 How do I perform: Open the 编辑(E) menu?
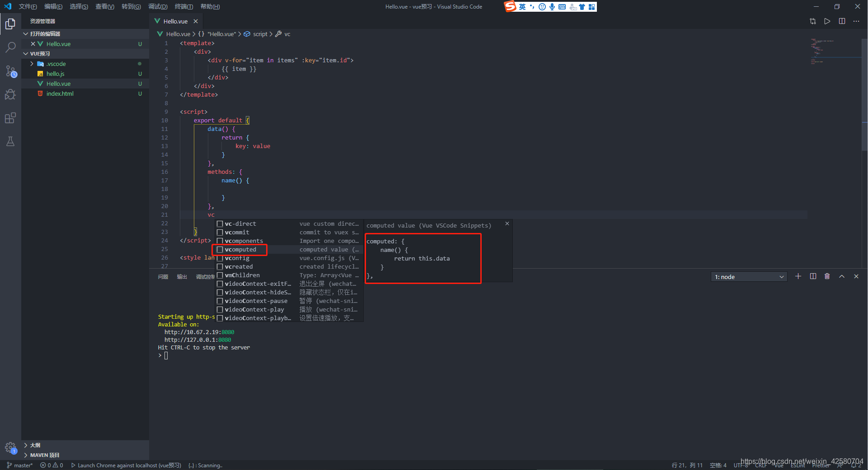(x=53, y=6)
